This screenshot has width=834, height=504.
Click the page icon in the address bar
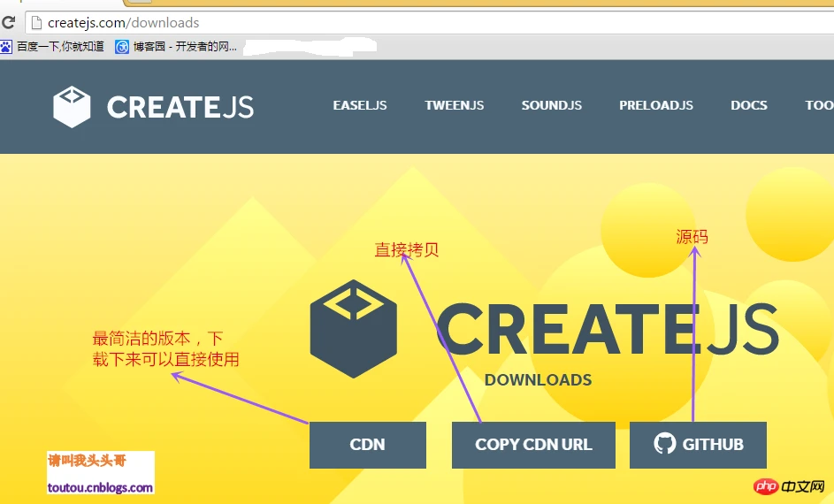(x=36, y=23)
